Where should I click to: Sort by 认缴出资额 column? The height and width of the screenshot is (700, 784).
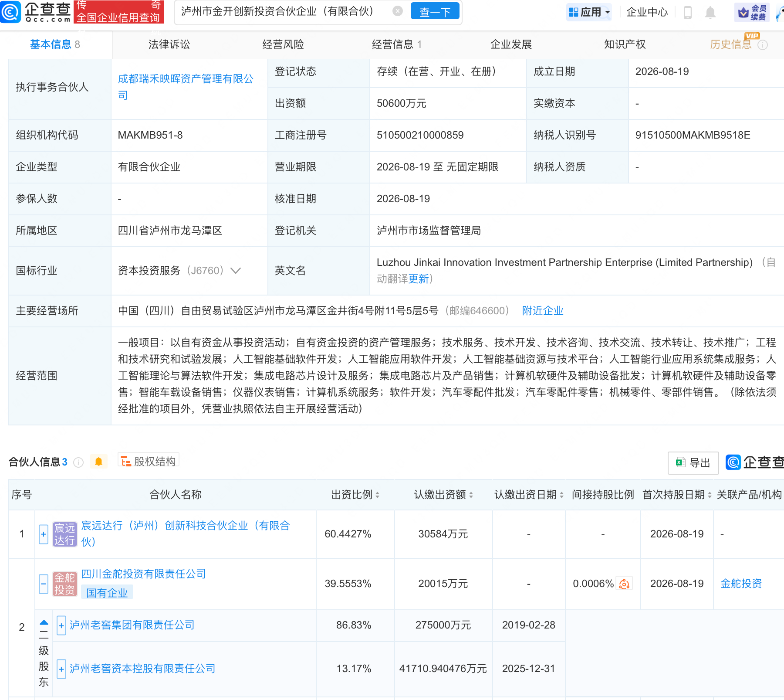pos(471,495)
